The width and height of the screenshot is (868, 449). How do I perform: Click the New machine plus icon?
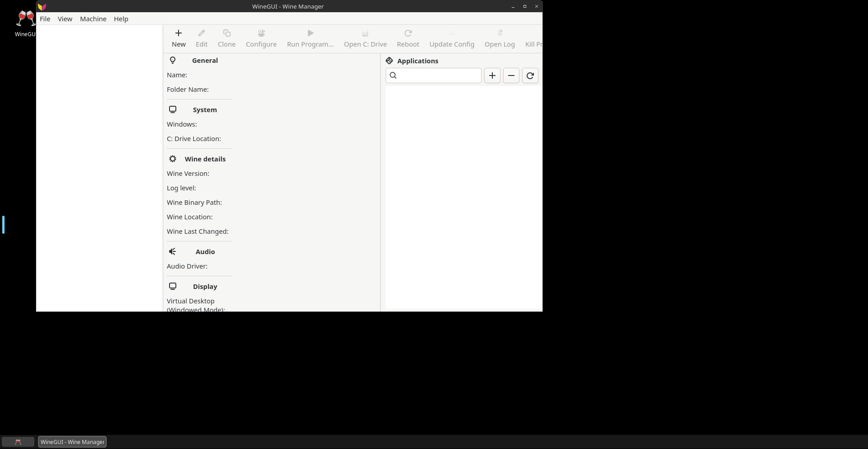[179, 33]
